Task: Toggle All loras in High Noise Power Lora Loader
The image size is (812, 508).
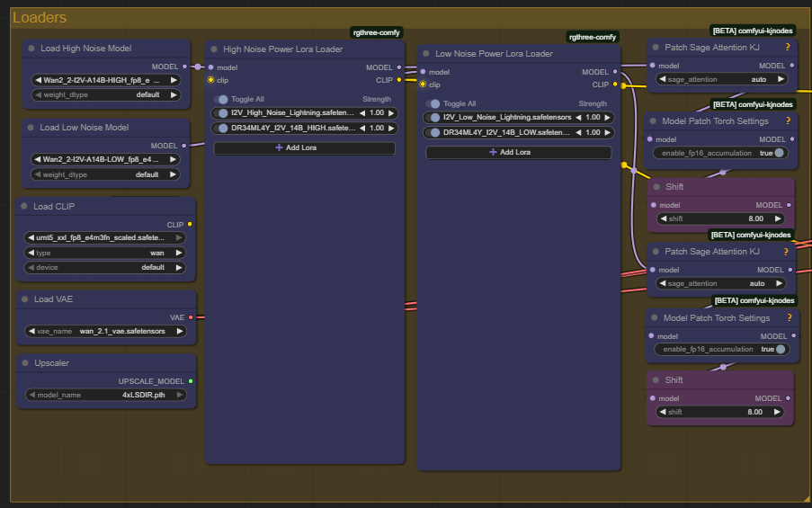Action: 222,99
